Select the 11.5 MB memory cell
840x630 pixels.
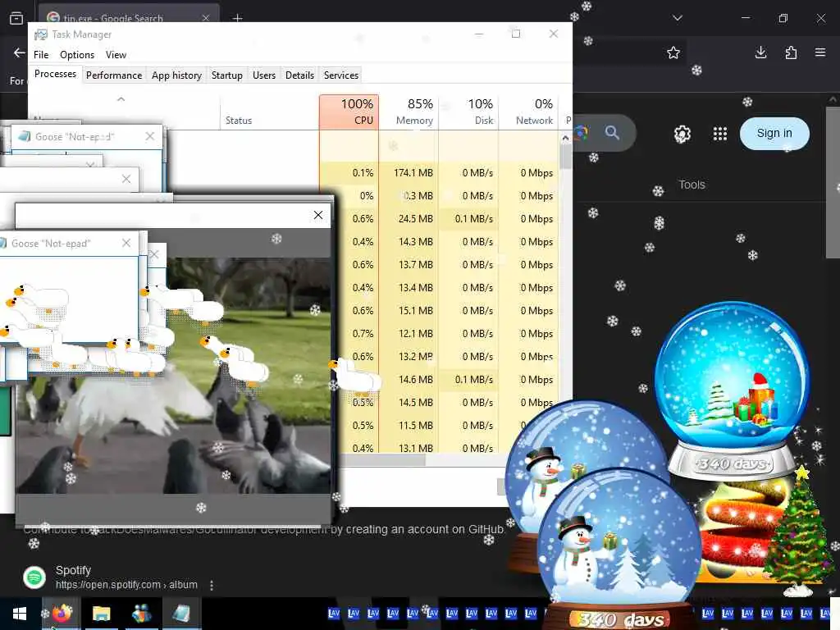[x=409, y=426]
